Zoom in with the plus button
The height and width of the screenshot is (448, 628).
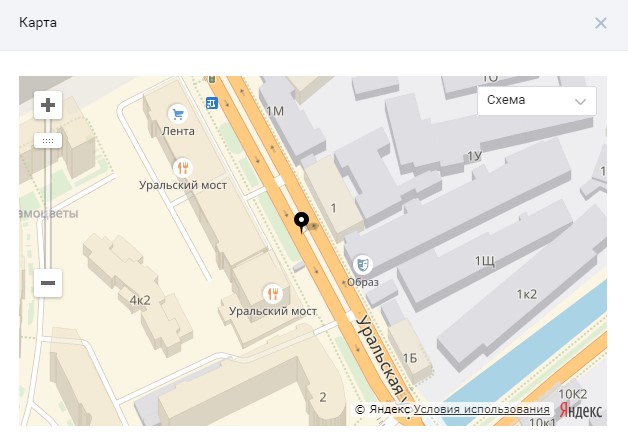pyautogui.click(x=48, y=105)
